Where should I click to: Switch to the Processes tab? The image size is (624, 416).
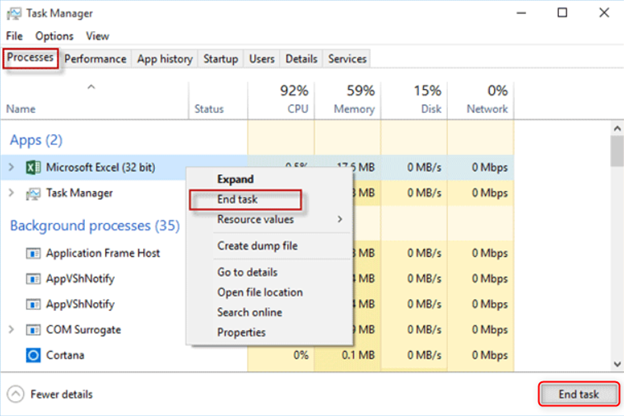tap(30, 58)
